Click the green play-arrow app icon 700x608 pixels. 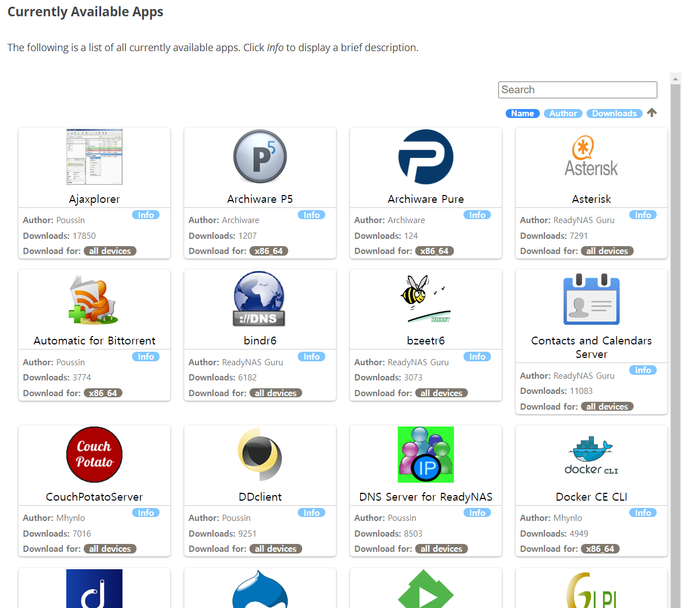tap(426, 589)
